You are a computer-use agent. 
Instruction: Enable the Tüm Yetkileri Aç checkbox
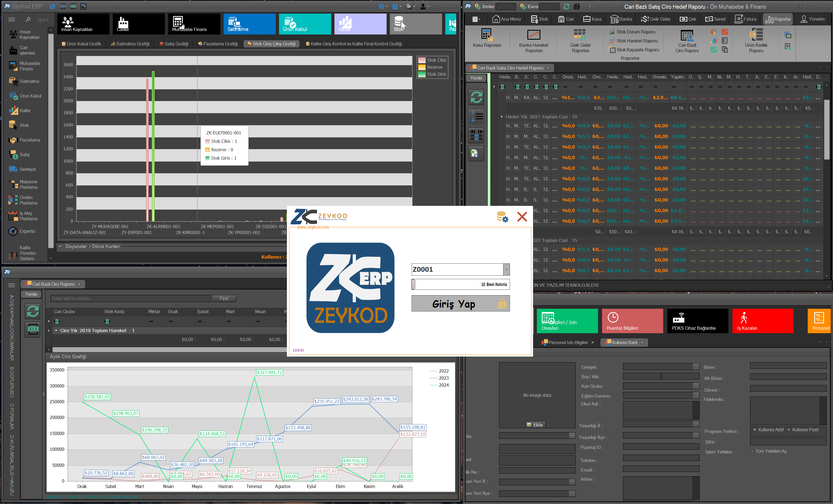pos(752,451)
